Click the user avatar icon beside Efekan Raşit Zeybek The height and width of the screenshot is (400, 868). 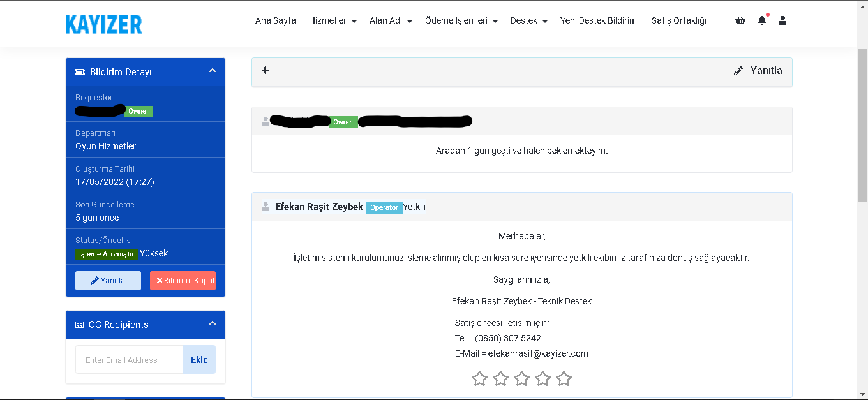point(266,207)
